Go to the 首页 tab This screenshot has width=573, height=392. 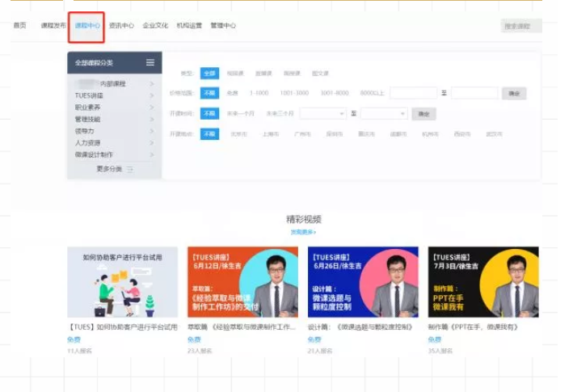[19, 25]
